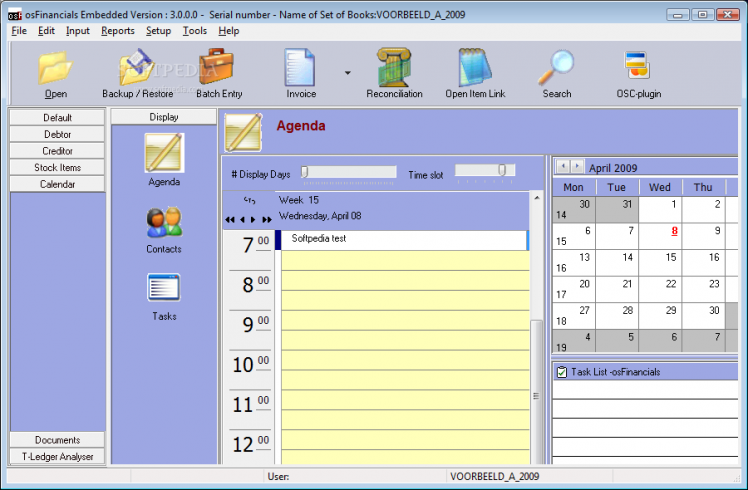The height and width of the screenshot is (490, 748).
Task: Select April 1 in the calendar
Action: click(x=660, y=209)
